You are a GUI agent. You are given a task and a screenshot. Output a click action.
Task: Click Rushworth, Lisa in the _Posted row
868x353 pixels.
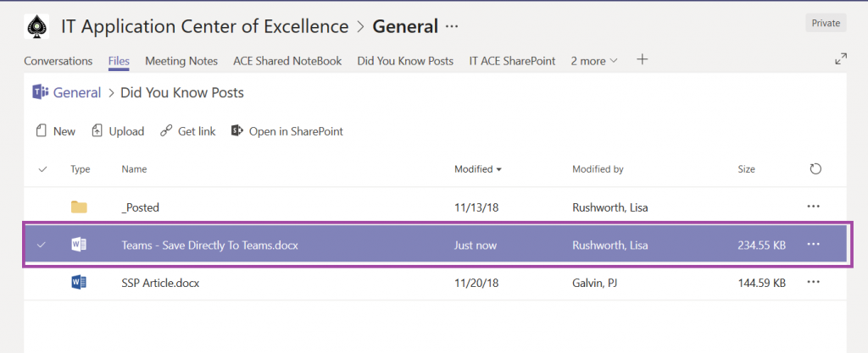610,207
